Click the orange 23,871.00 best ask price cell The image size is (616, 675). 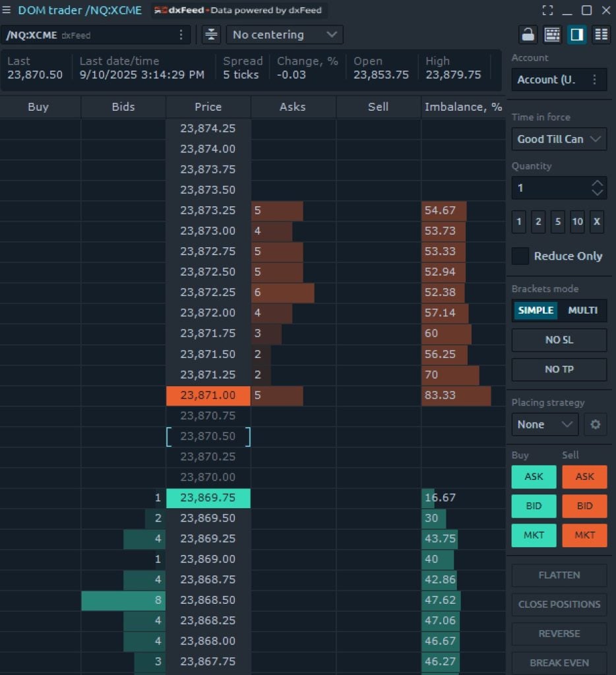point(208,396)
